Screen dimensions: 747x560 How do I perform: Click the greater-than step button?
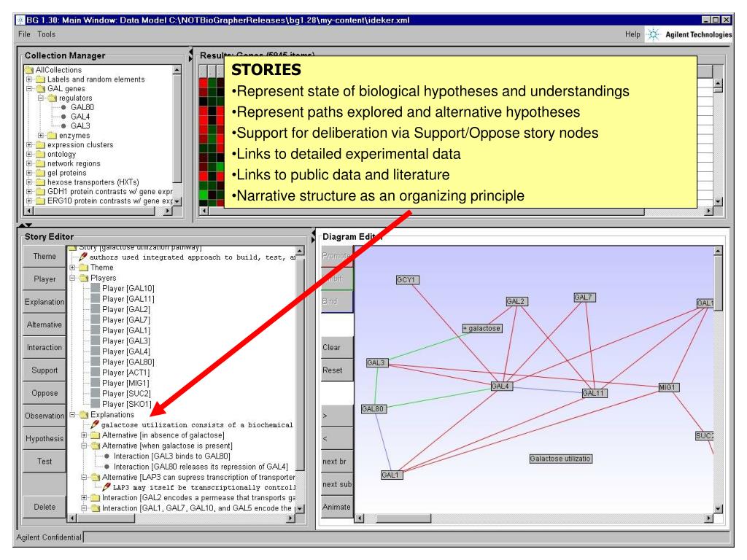[337, 416]
